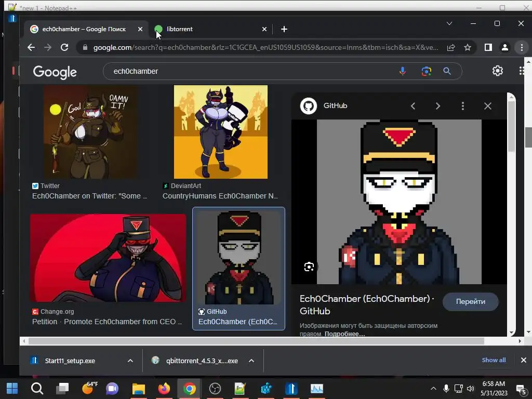
Task: Open 'Petition · Promote Ech0chamber' link
Action: [x=107, y=322]
